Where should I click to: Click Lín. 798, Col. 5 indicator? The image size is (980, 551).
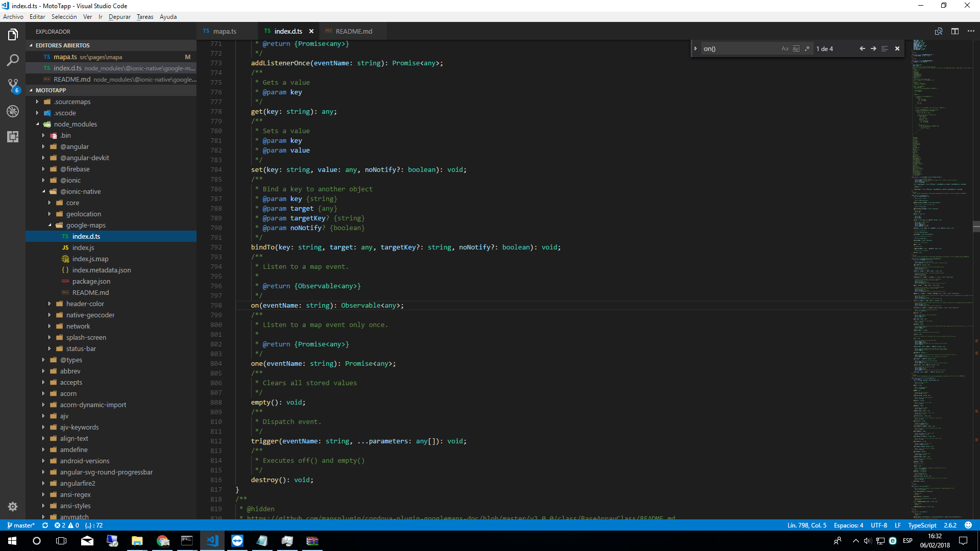806,525
